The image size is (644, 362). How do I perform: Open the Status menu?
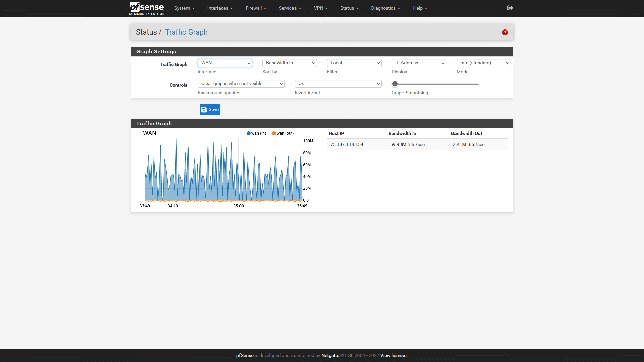pos(349,8)
